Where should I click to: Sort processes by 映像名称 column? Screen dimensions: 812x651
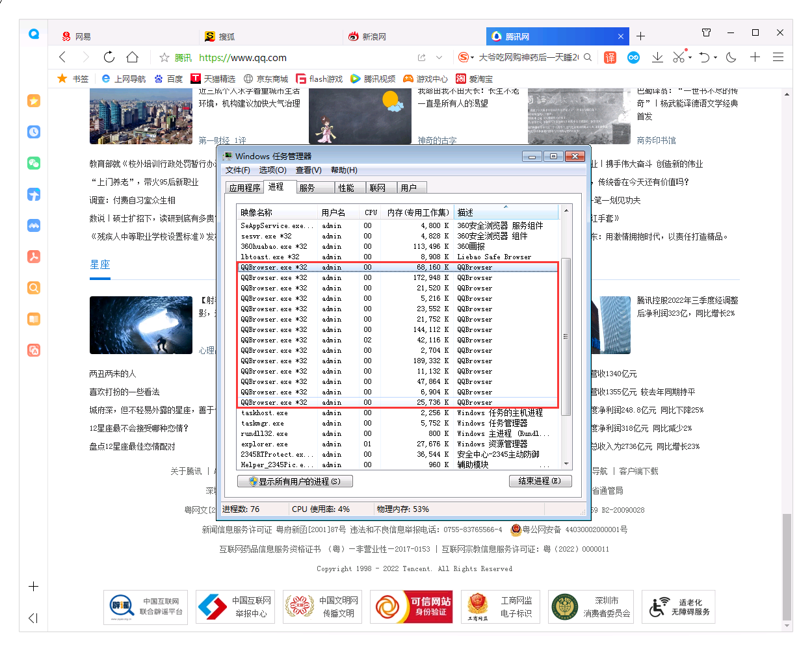coord(278,212)
